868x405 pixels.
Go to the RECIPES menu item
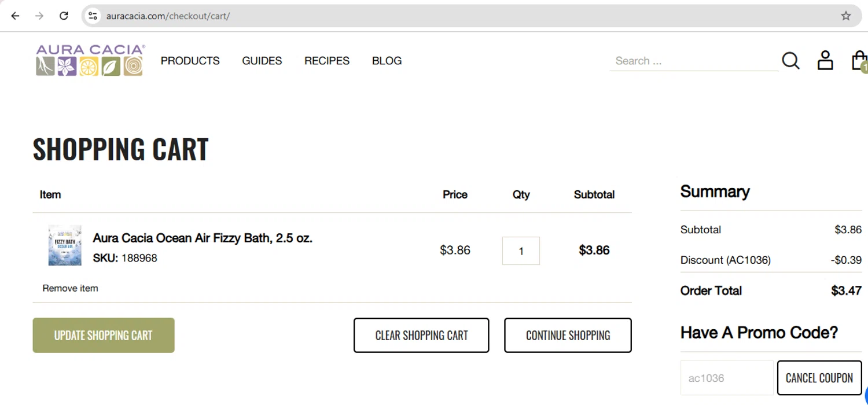(327, 61)
